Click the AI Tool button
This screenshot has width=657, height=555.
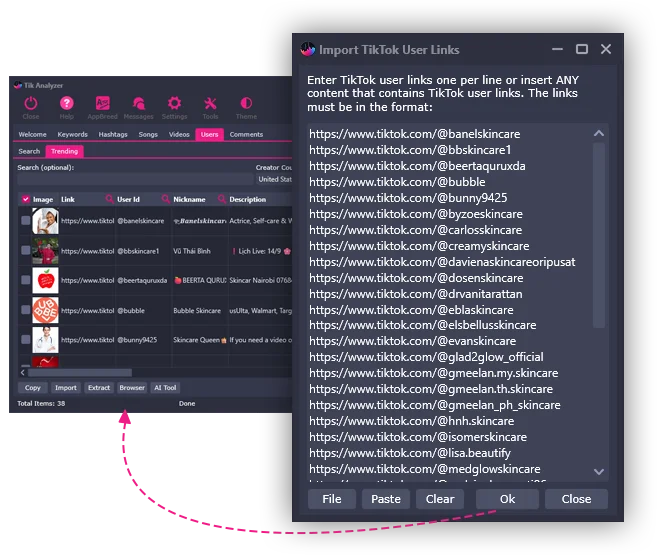click(x=165, y=388)
